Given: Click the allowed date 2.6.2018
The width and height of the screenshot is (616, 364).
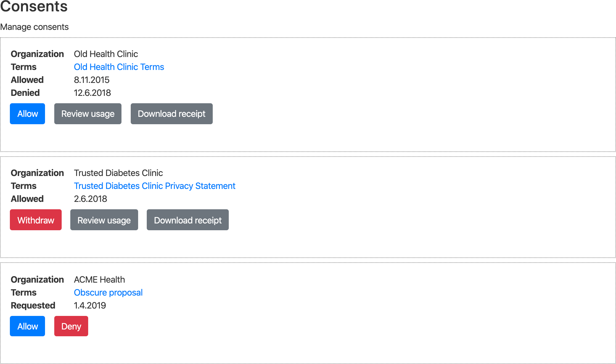Looking at the screenshot, I should pyautogui.click(x=91, y=199).
